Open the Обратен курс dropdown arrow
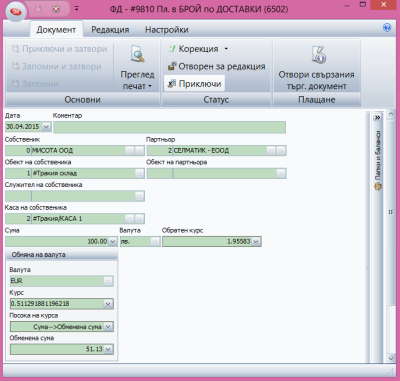Viewport: 400px width, 381px height. pos(256,242)
